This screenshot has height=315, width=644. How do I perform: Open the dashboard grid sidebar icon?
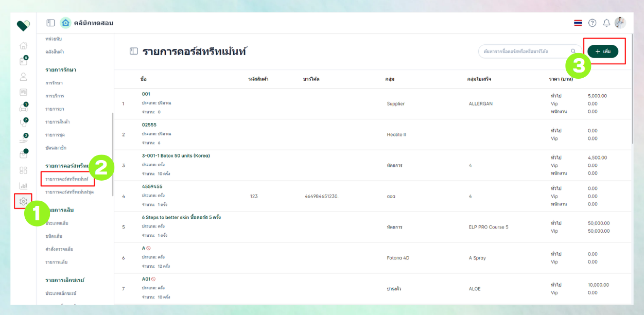tap(23, 170)
